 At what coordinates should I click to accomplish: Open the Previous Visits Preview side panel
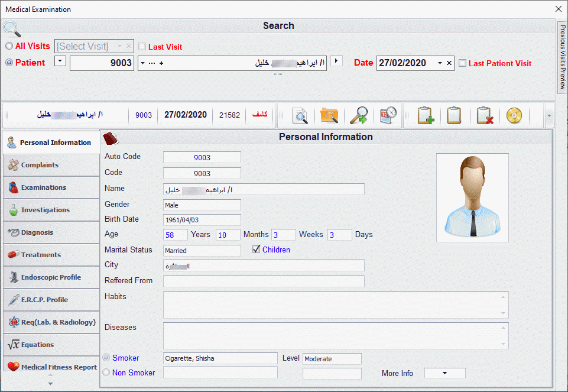(562, 57)
